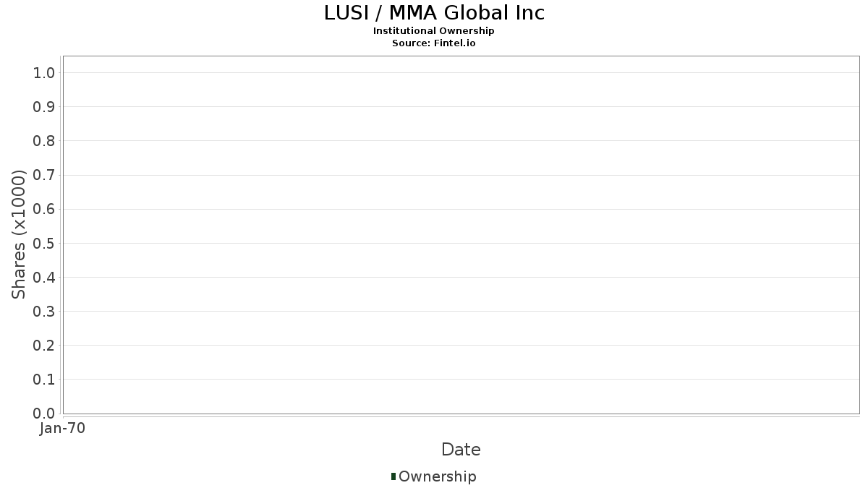The width and height of the screenshot is (868, 488).
Task: Click the 1.0 y-axis tick label
Action: [44, 72]
